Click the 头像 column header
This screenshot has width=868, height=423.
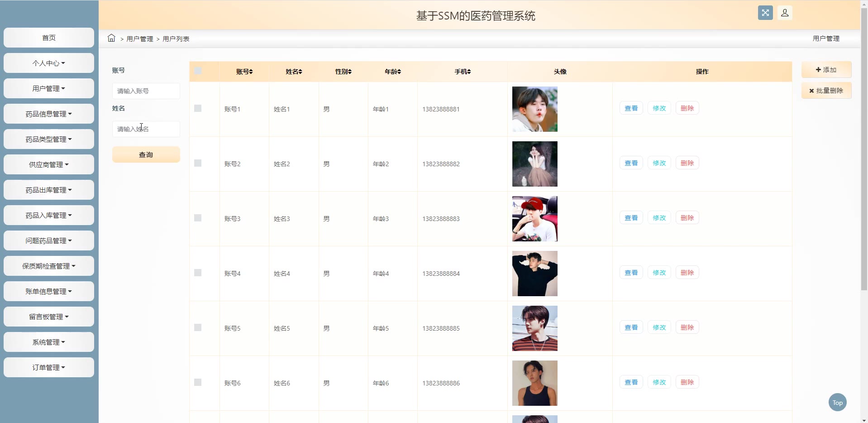click(560, 72)
